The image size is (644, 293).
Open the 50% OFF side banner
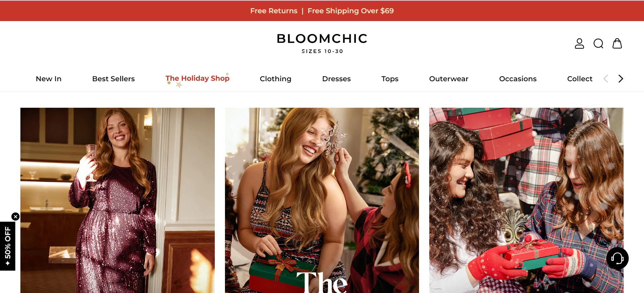coord(7,246)
